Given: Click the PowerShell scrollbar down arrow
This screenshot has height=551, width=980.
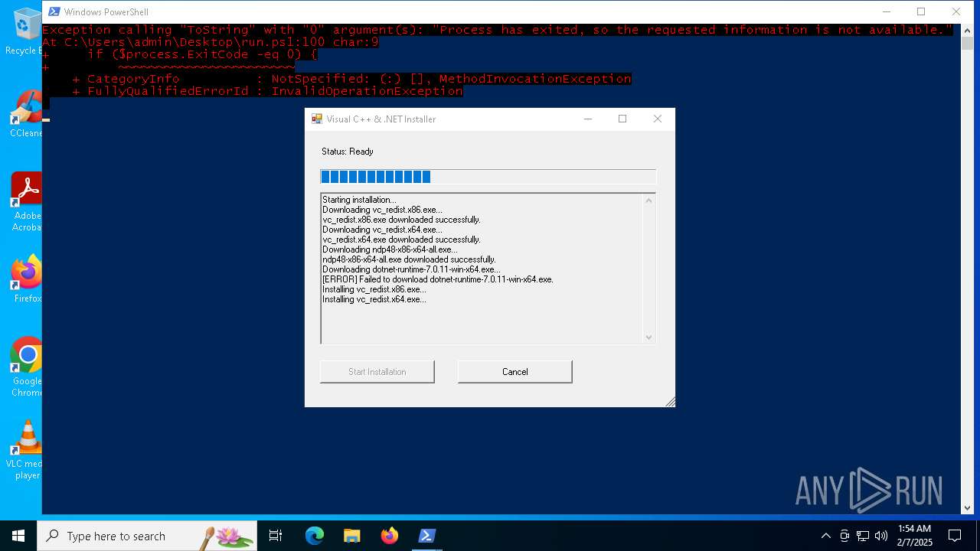Looking at the screenshot, I should pyautogui.click(x=968, y=507).
